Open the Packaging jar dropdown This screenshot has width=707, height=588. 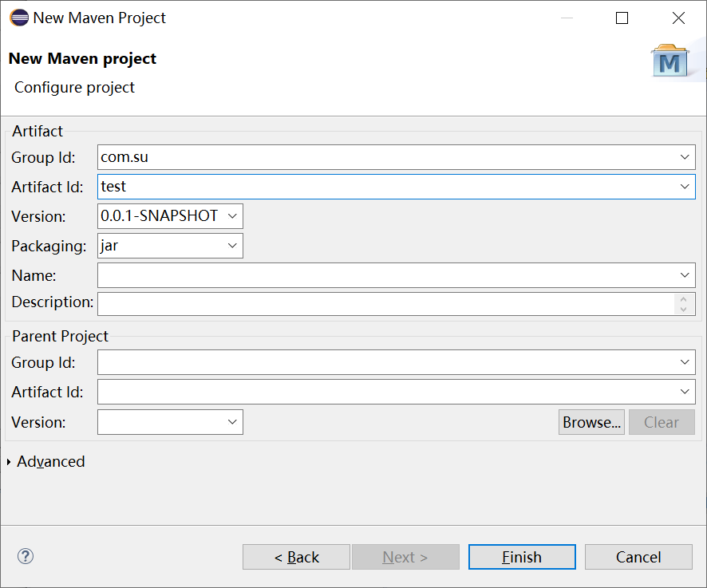(x=232, y=246)
